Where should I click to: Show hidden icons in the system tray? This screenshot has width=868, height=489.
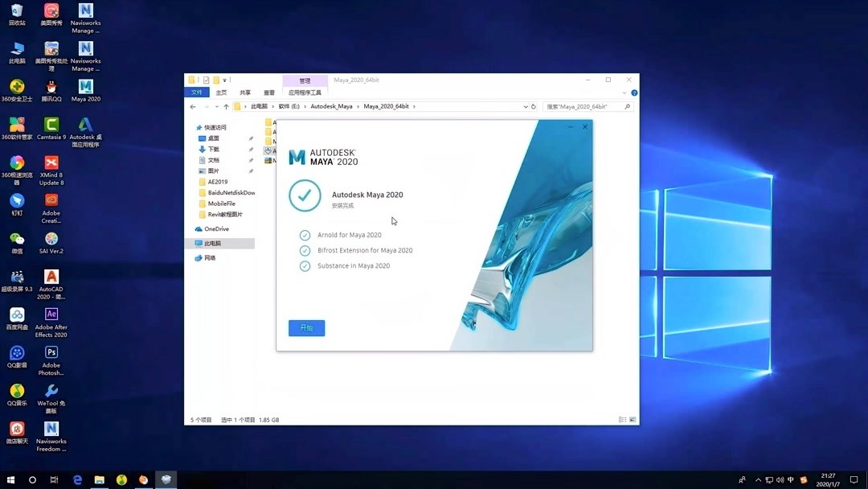(757, 479)
